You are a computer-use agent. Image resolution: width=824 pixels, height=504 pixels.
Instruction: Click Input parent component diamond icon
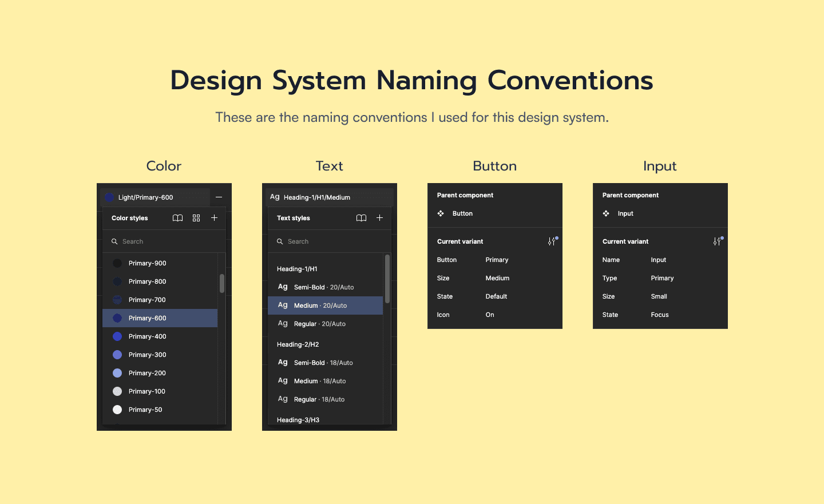click(x=606, y=213)
